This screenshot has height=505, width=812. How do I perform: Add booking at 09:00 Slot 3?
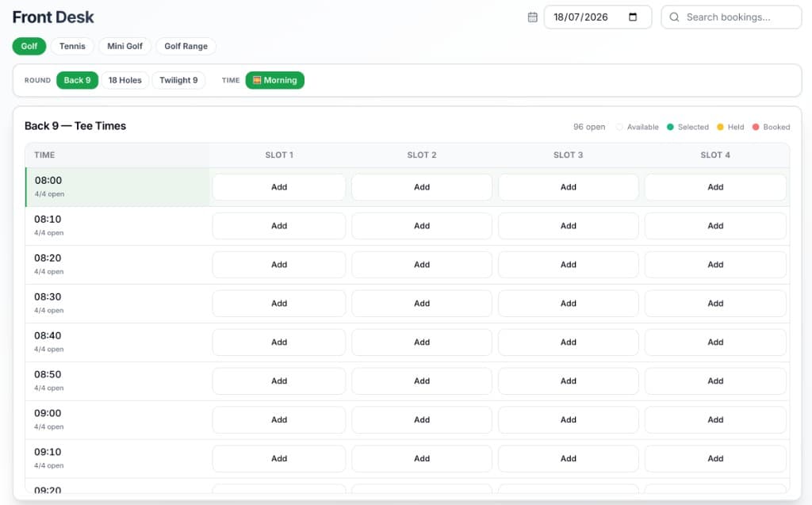tap(568, 420)
